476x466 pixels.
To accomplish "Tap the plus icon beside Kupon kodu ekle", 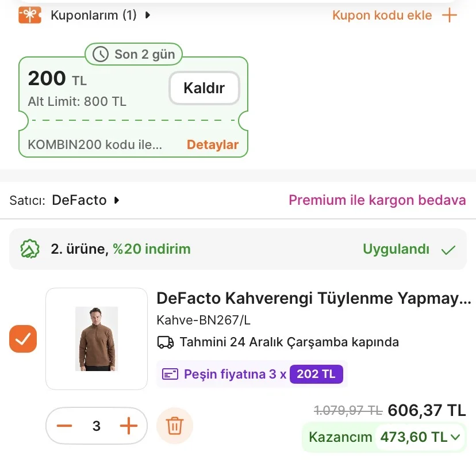I will coord(450,16).
